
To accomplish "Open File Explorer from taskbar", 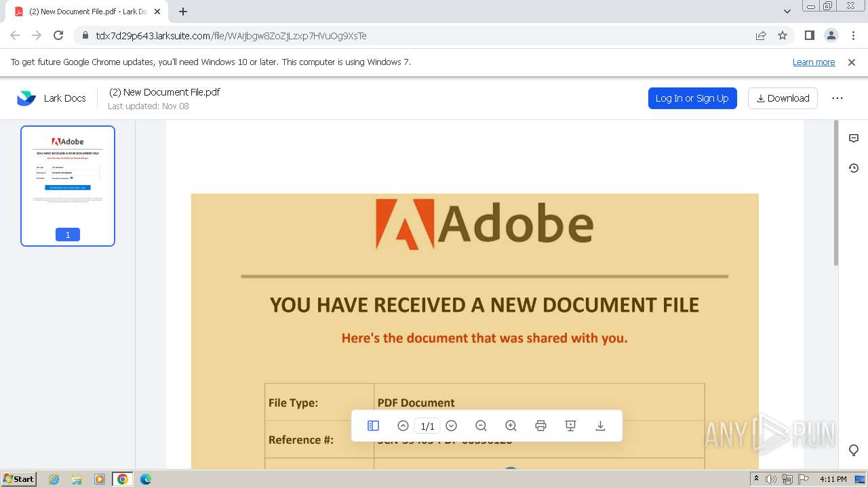I will click(77, 479).
